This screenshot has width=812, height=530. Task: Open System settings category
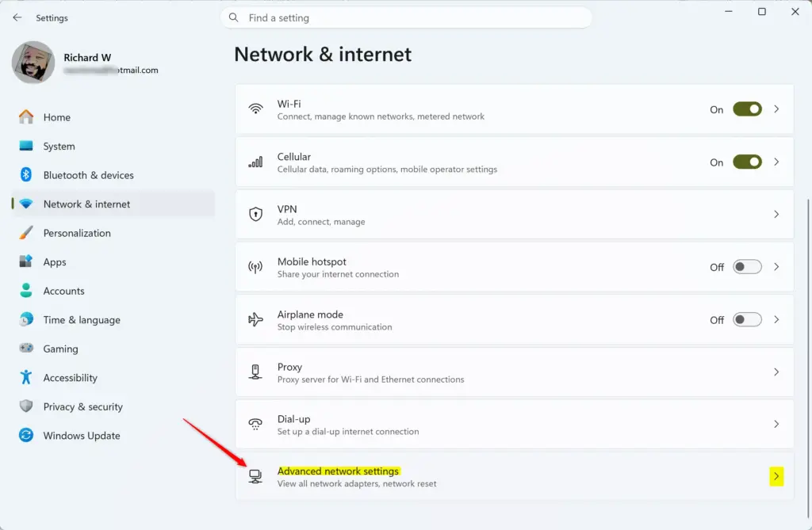pyautogui.click(x=113, y=146)
